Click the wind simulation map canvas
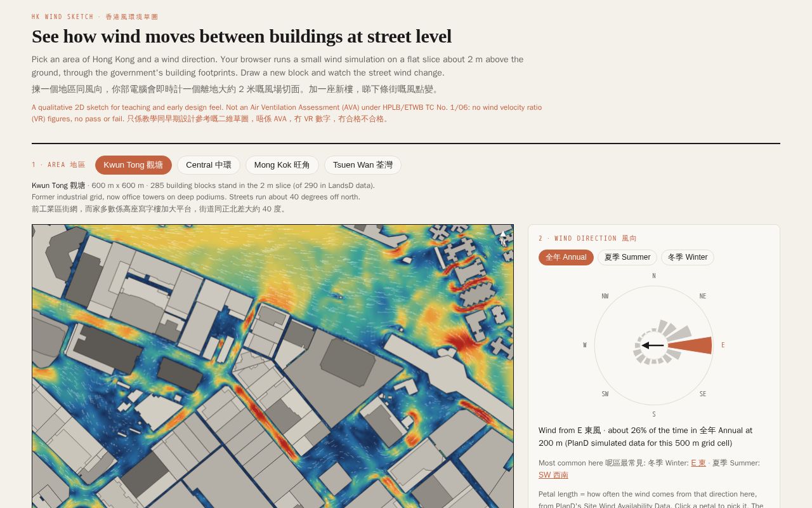The width and height of the screenshot is (812, 508). point(273,366)
